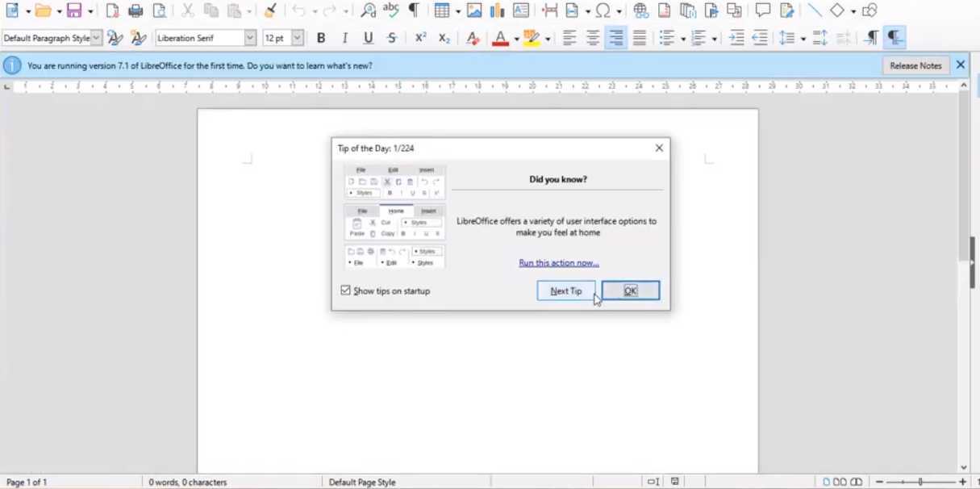The image size is (980, 489).
Task: Click the vertical scrollbar down arrow
Action: (963, 467)
